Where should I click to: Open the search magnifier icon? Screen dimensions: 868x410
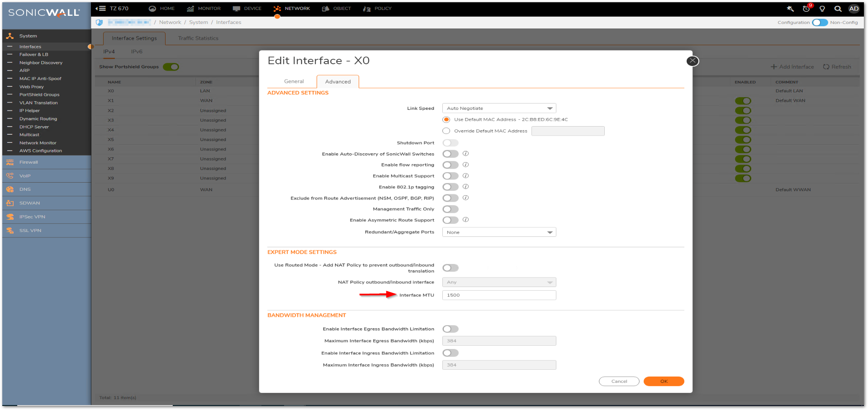point(838,9)
